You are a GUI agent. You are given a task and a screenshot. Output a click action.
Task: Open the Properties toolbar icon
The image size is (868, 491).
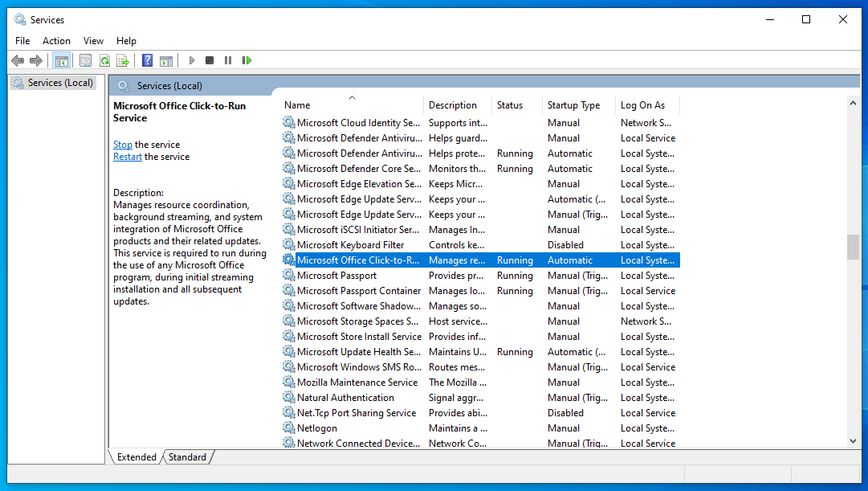point(85,60)
